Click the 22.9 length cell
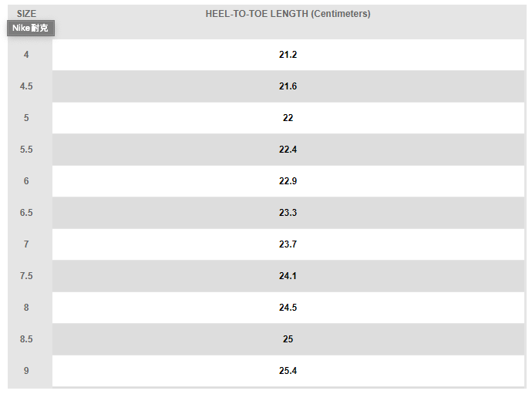This screenshot has width=532, height=394. (x=288, y=181)
